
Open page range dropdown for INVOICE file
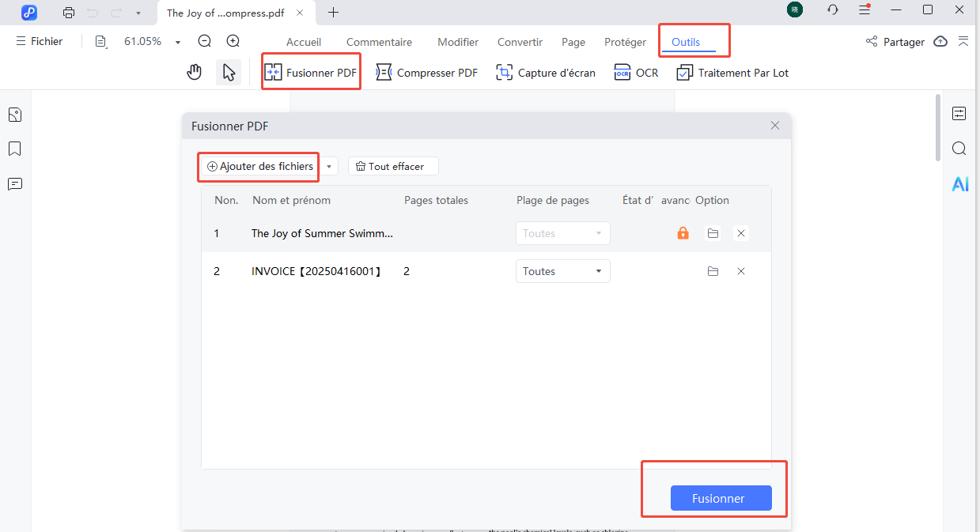pos(562,271)
